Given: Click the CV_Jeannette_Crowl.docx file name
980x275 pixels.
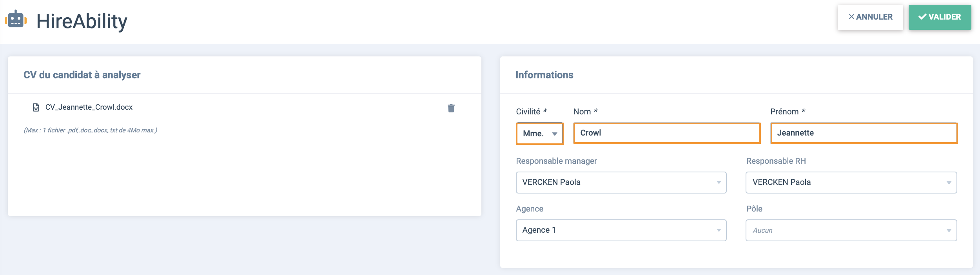Looking at the screenshot, I should tap(89, 107).
